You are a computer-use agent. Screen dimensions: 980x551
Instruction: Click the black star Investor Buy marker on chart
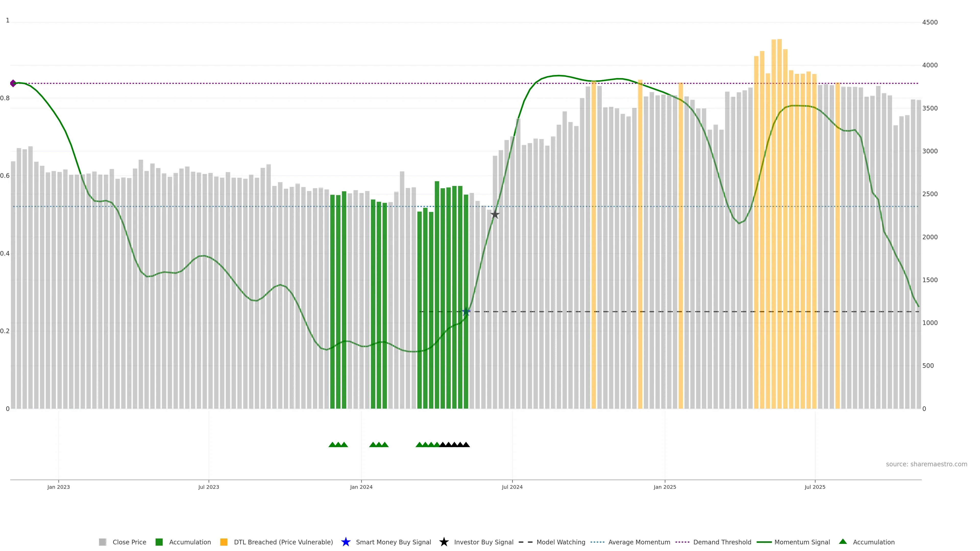click(x=495, y=215)
